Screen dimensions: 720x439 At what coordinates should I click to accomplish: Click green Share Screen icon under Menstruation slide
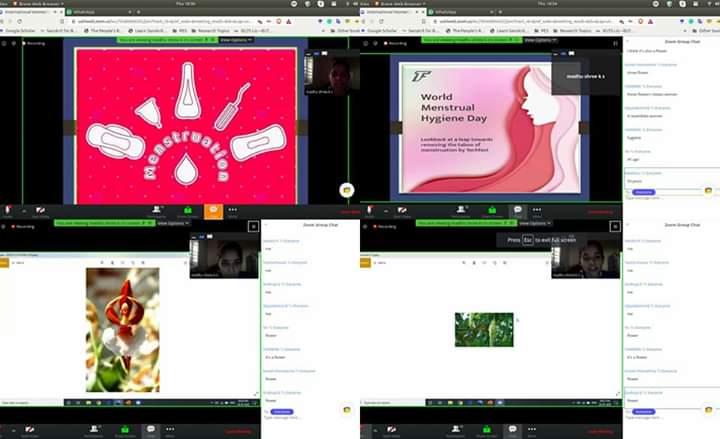(185, 211)
